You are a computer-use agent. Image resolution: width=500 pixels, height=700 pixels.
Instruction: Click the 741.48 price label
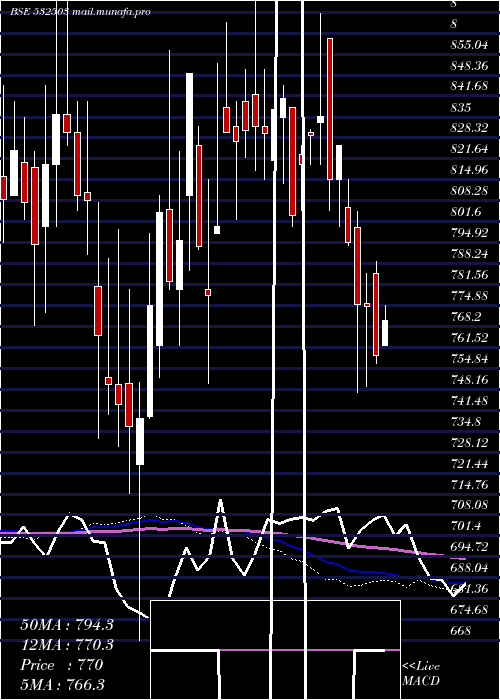coord(471,401)
